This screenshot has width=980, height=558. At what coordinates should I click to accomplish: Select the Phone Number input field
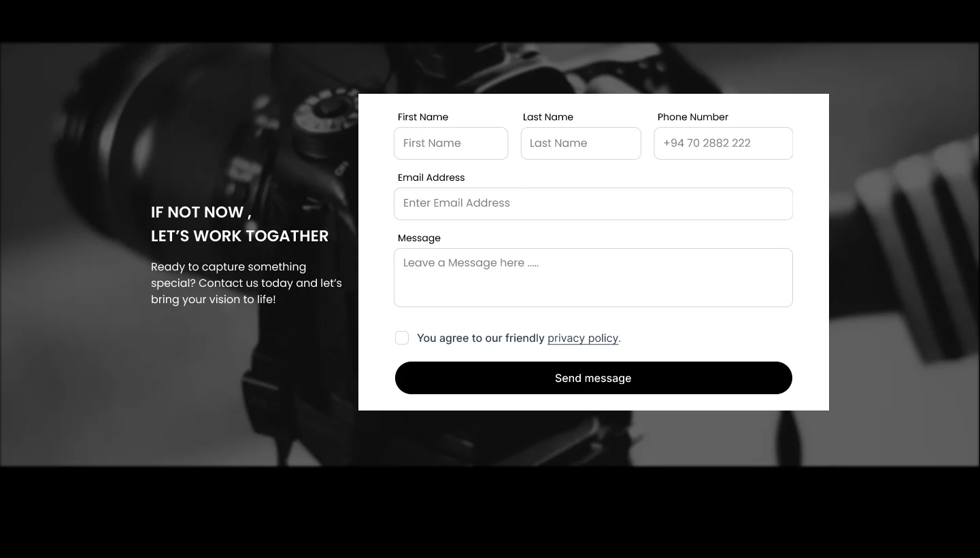724,143
